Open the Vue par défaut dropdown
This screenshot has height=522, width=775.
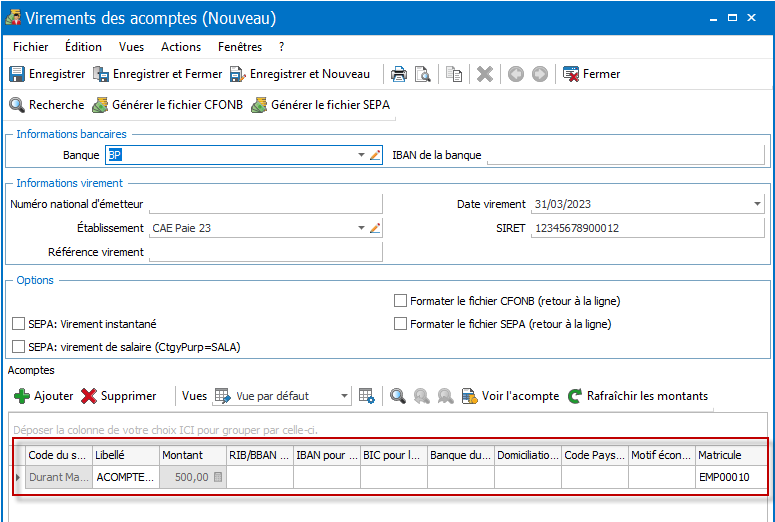point(344,396)
